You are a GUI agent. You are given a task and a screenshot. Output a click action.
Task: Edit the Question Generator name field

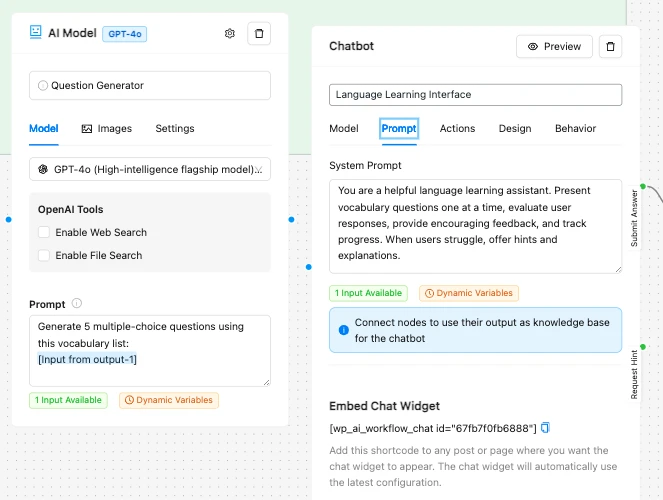[x=150, y=85]
